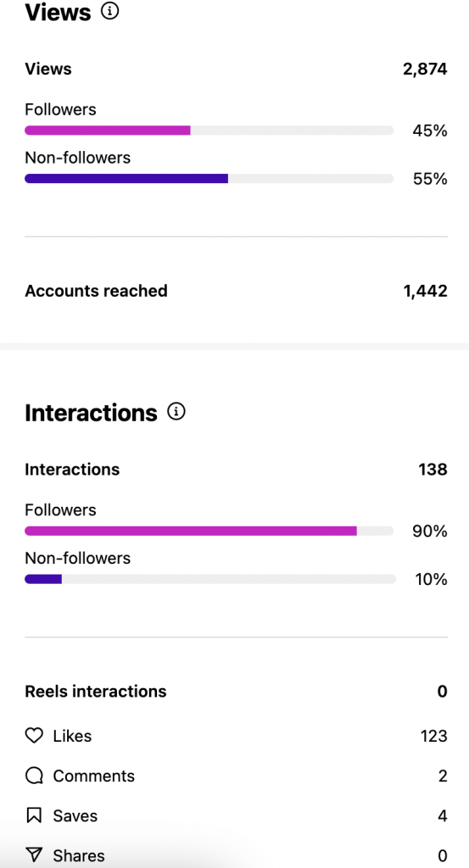Click the purple Non-followers bar under Views
This screenshot has height=868, width=469.
pos(126,179)
